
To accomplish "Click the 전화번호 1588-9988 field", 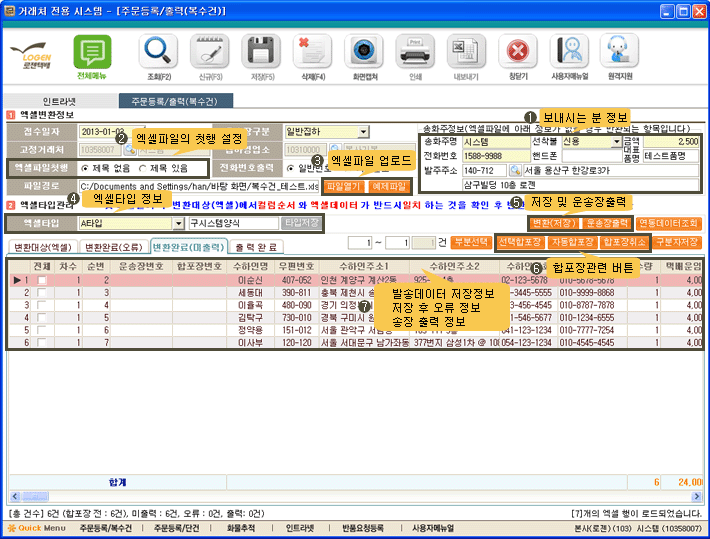I will click(x=496, y=156).
